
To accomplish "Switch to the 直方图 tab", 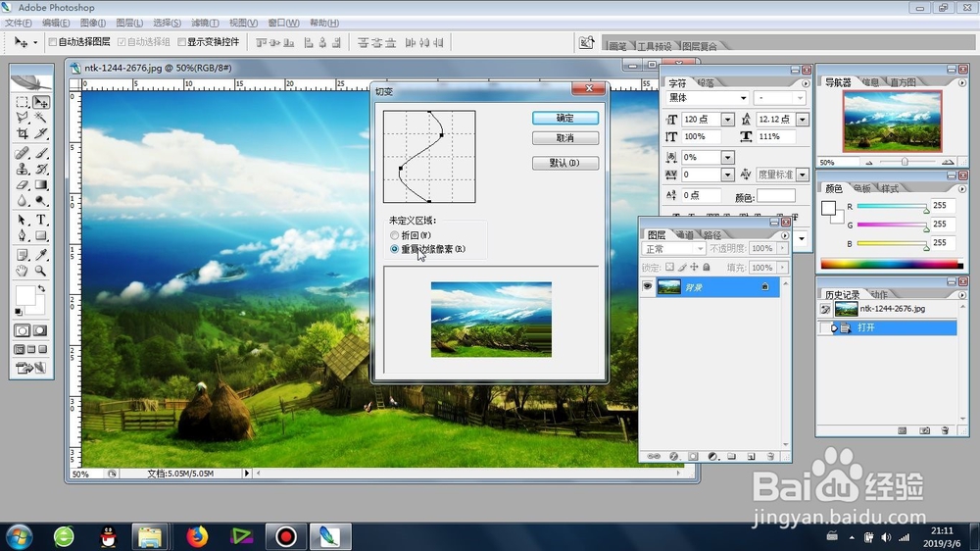I will (x=902, y=82).
